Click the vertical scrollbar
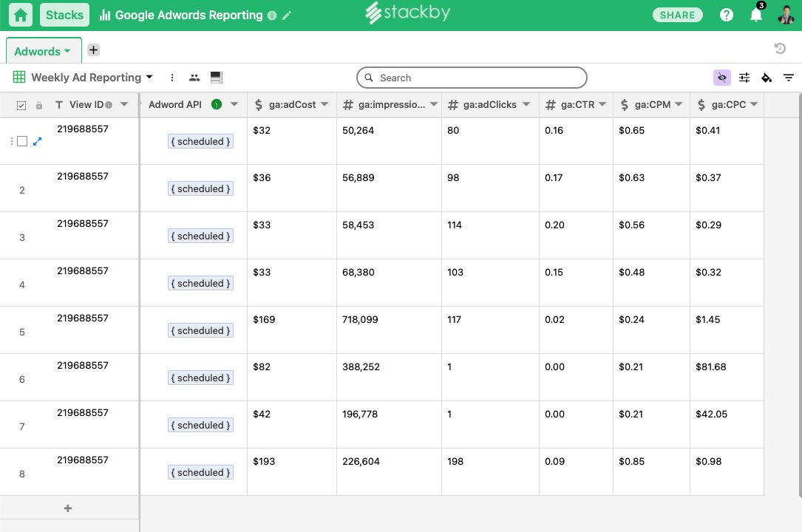Screen dimensions: 802x532 point(800,295)
